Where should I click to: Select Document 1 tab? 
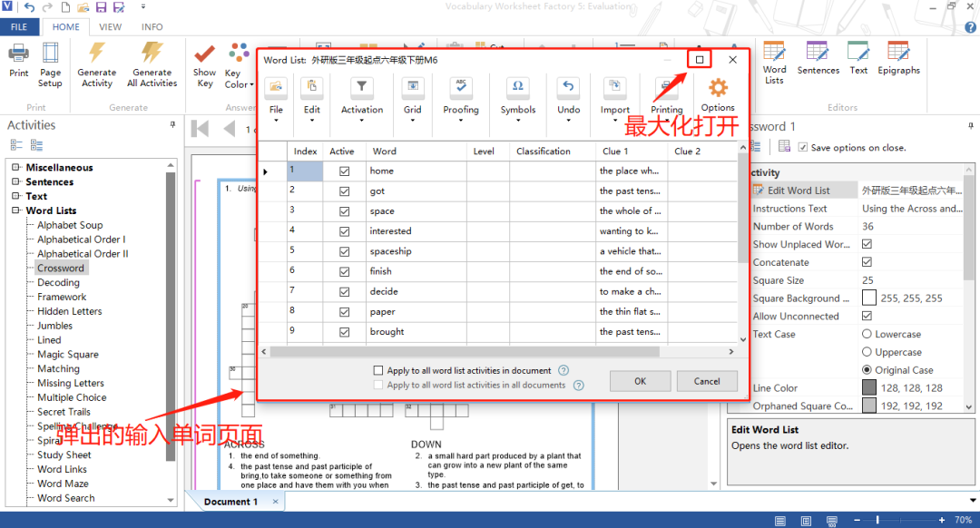click(x=230, y=501)
